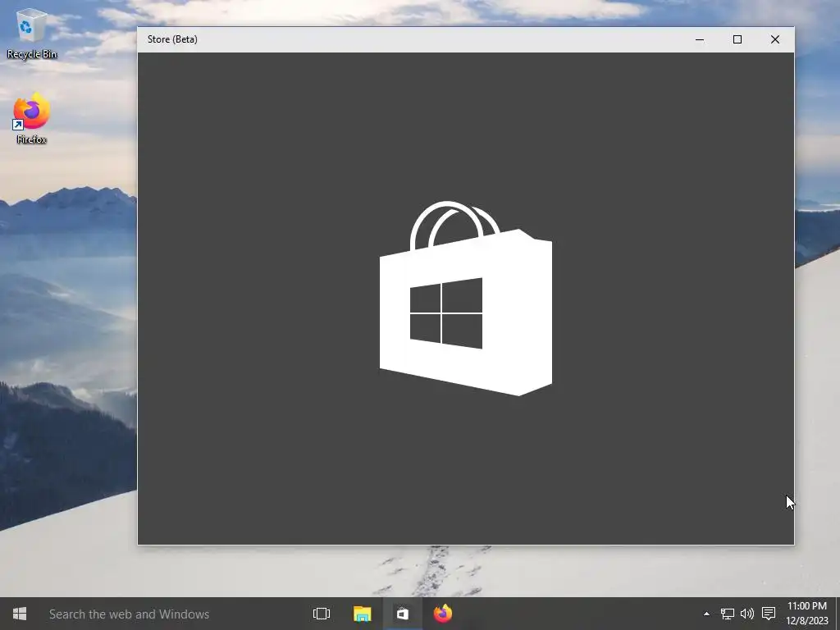Open Firefox from the taskbar
The height and width of the screenshot is (630, 840).
click(x=442, y=614)
